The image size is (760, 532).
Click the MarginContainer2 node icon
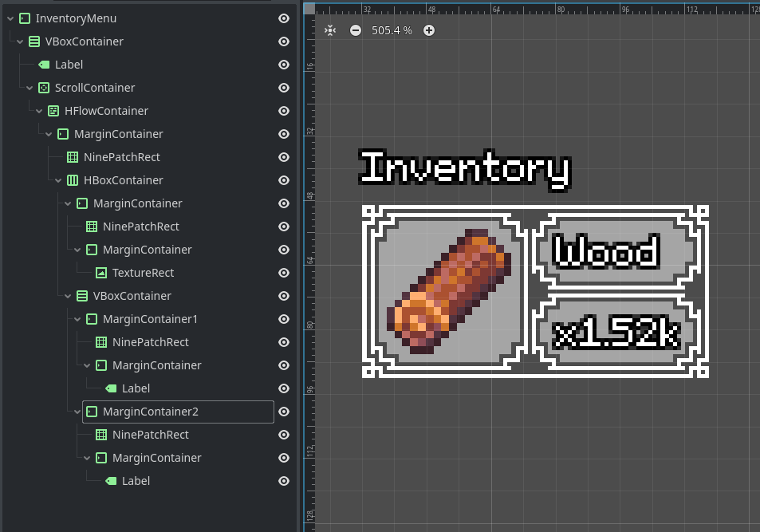coord(92,412)
